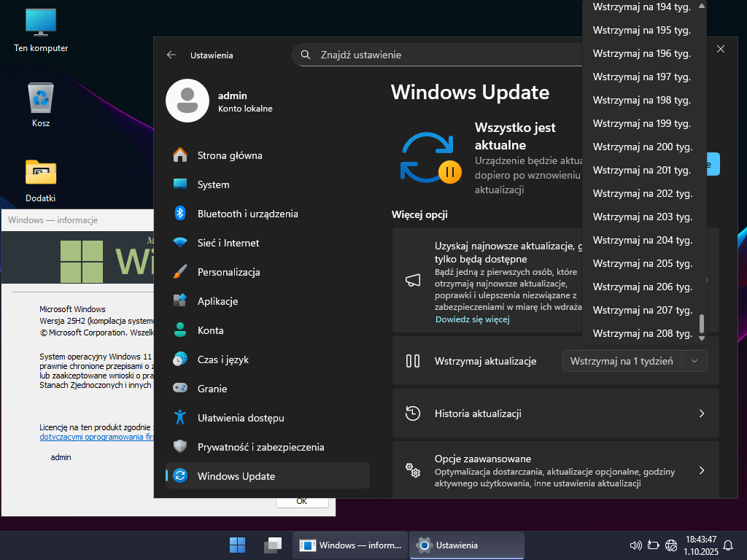Click the Znajdź ustawienie search field
This screenshot has width=747, height=560.
438,55
